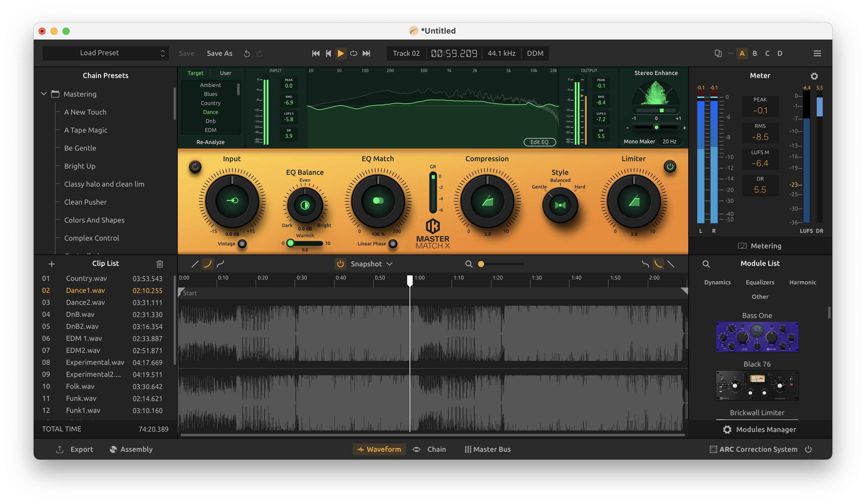Viewport: 866px width, 504px height.
Task: Click the Edit EQ button
Action: [540, 142]
